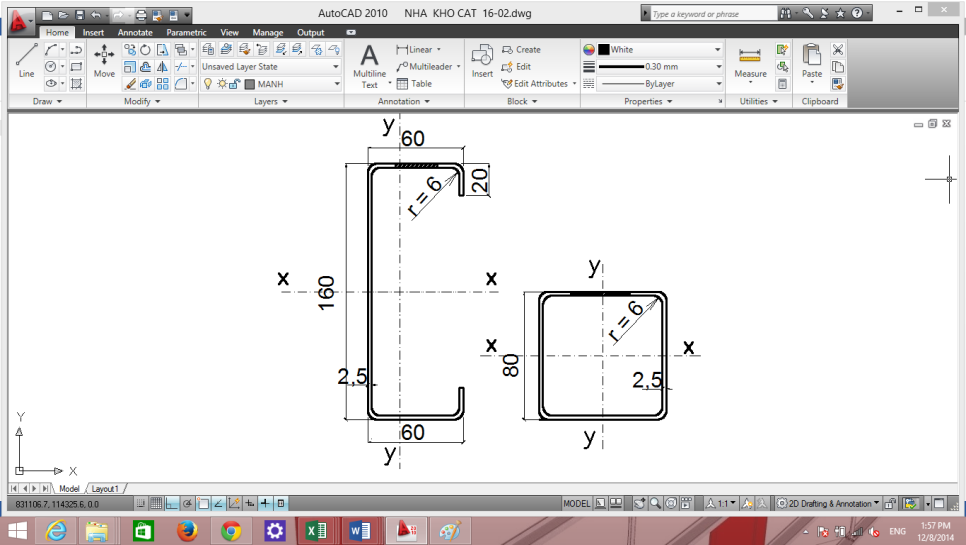This screenshot has height=545, width=966.
Task: Activate the Erase tool in Modify panel
Action: click(129, 84)
